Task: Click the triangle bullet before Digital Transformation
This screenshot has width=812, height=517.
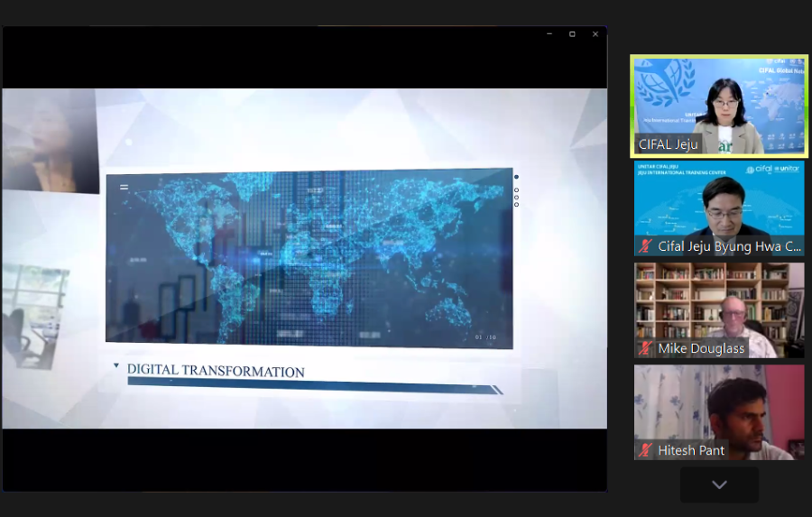Action: [116, 365]
